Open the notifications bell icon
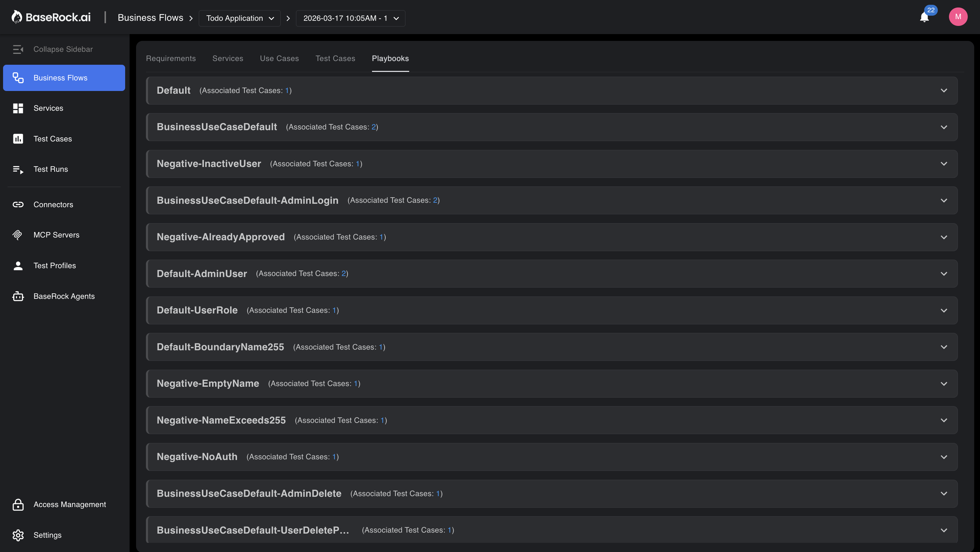The width and height of the screenshot is (980, 552). 924,17
